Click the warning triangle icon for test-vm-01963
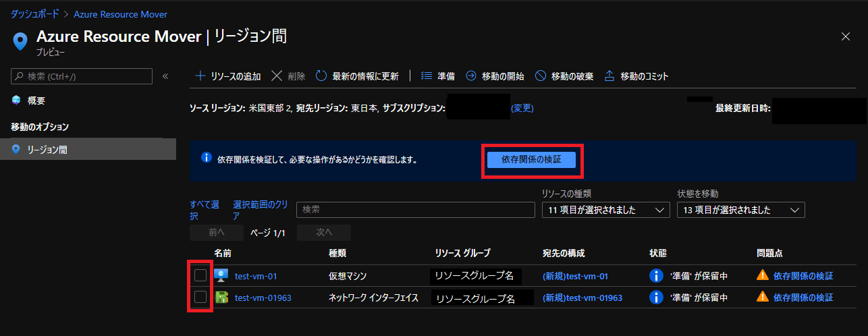Image resolution: width=868 pixels, height=336 pixels. tap(763, 297)
